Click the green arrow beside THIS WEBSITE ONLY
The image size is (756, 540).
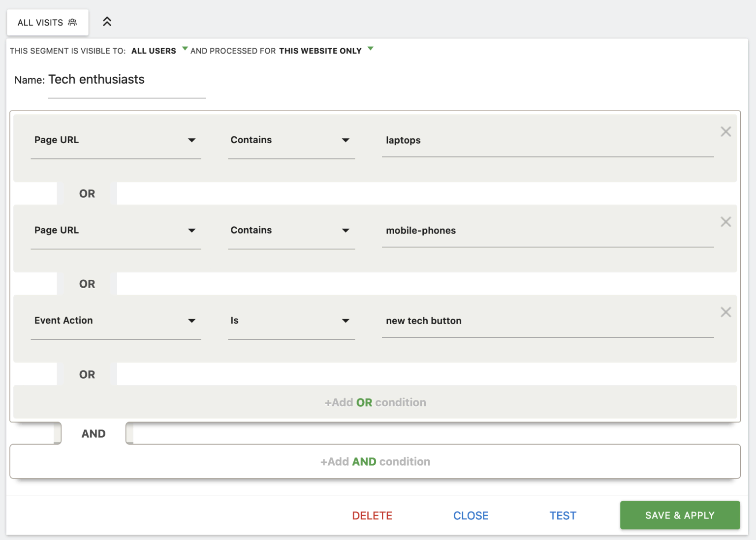[x=371, y=48]
